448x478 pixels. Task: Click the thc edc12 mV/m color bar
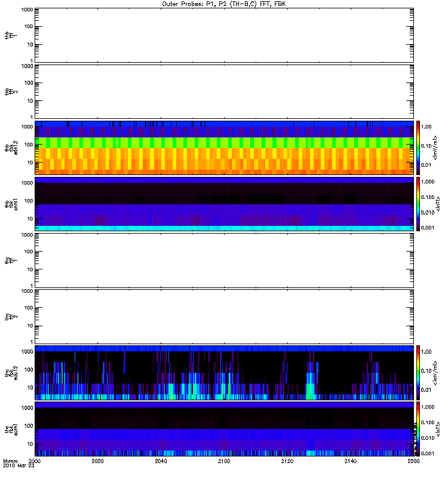pyautogui.click(x=418, y=373)
